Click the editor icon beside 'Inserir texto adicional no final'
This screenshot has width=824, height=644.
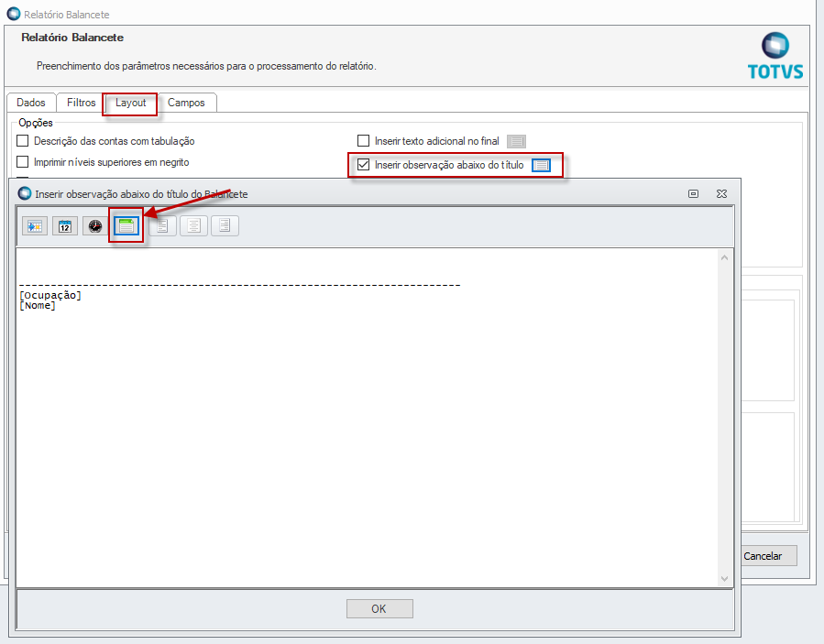coord(517,141)
